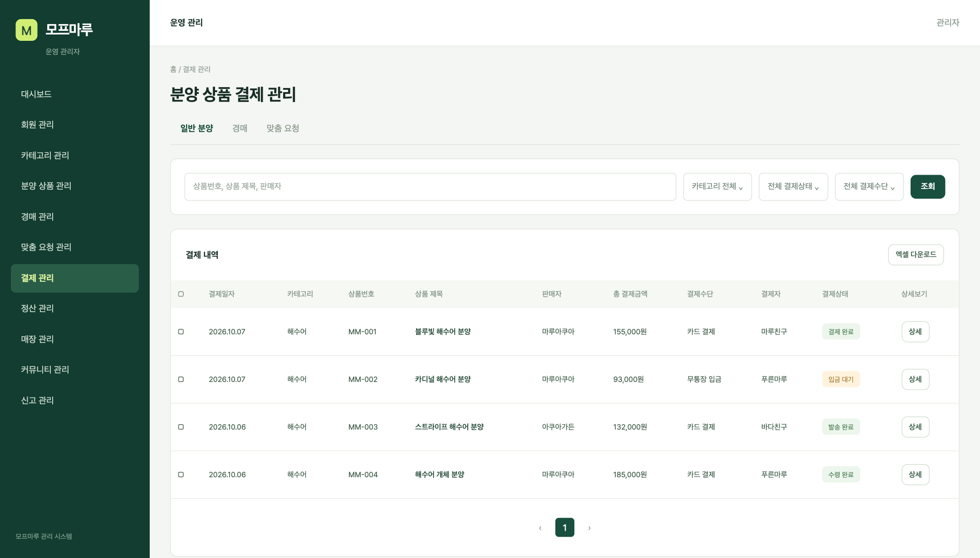This screenshot has width=980, height=558.
Task: Open 커뮤니티 관리 in the sidebar
Action: 75,370
